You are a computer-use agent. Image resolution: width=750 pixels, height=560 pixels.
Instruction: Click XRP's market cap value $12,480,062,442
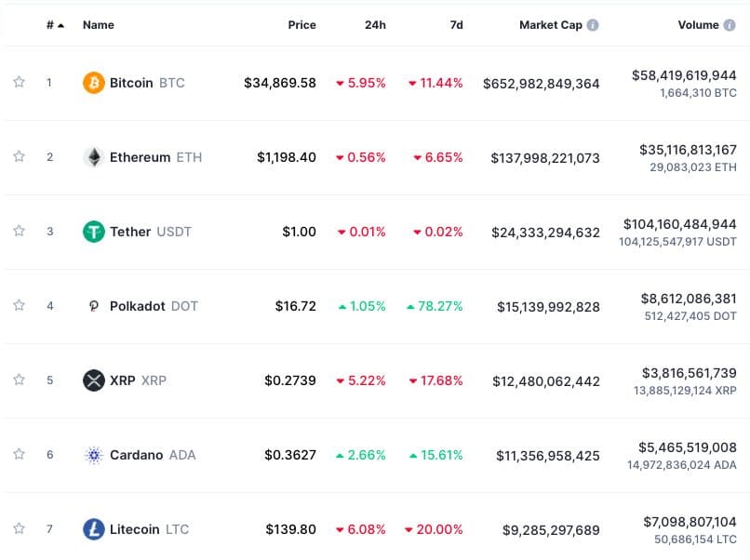[x=546, y=381]
